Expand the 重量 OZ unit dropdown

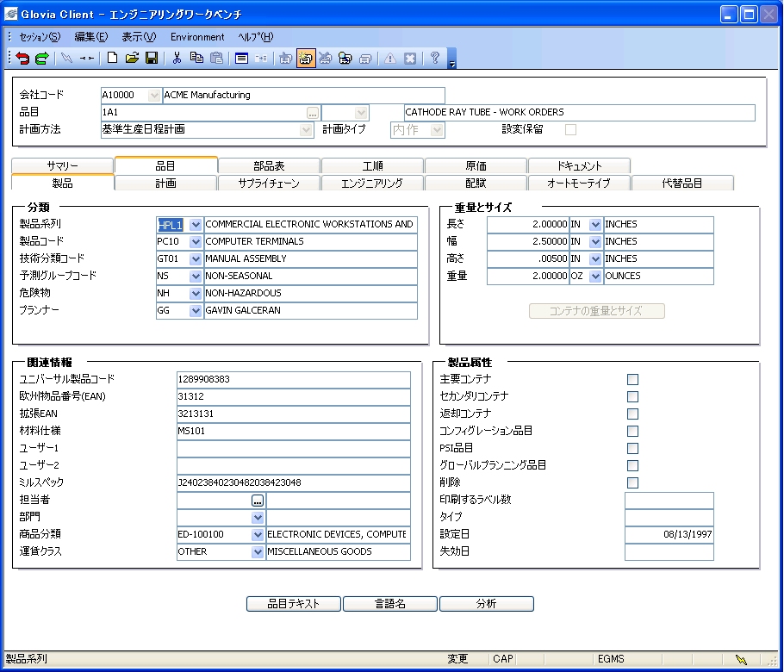coord(595,277)
